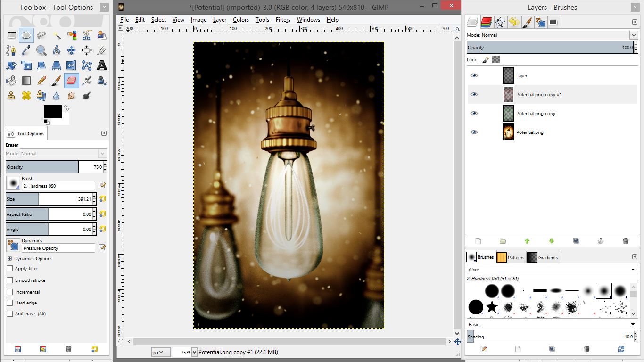Open the Colors menu
The height and width of the screenshot is (362, 644).
point(240,20)
